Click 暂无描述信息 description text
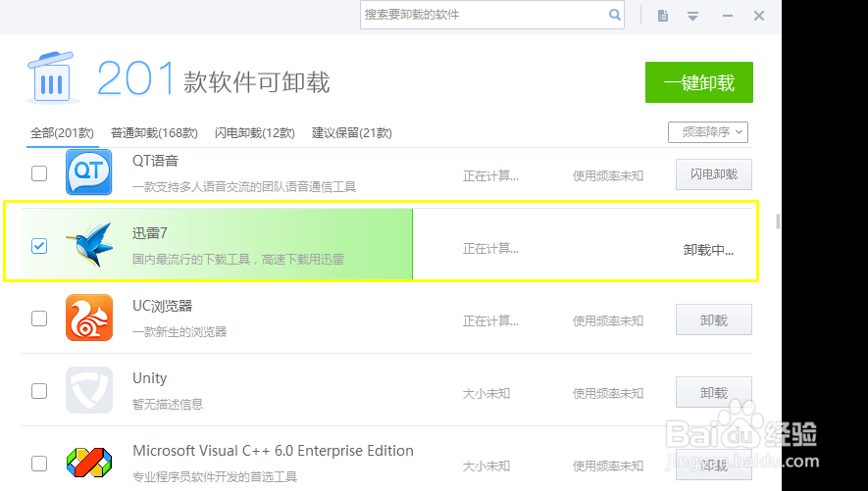Image resolution: width=868 pixels, height=491 pixels. [x=168, y=404]
